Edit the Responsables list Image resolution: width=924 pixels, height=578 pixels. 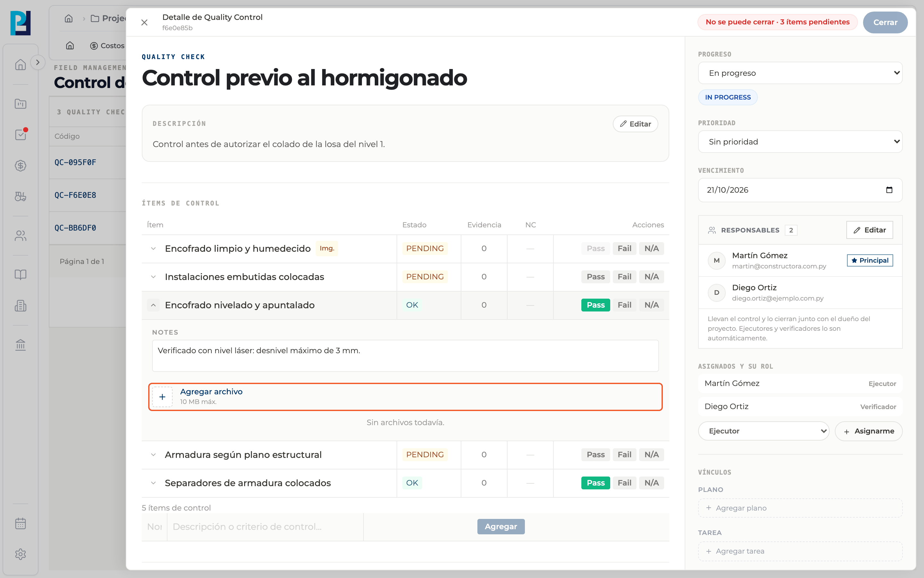[x=869, y=230]
